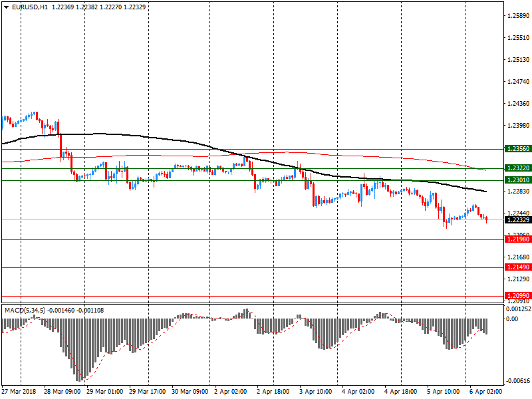Select the 1.21680 price scale value

pos(519,257)
